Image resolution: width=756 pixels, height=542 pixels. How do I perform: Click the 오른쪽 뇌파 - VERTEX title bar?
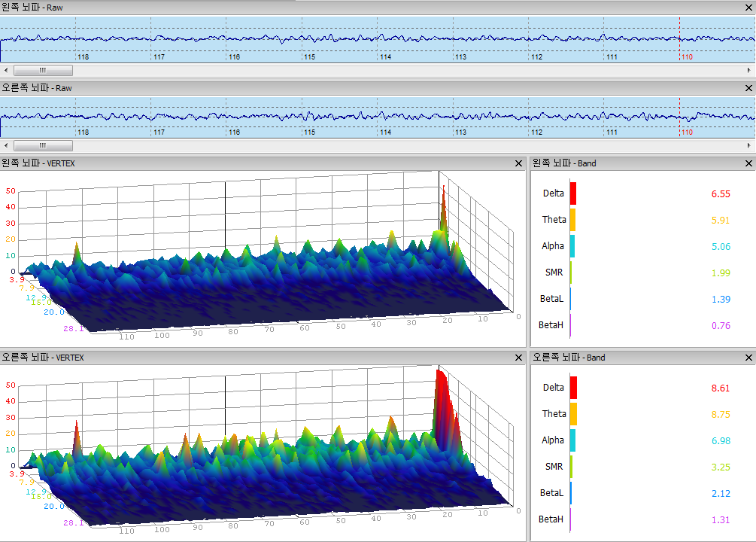(x=226, y=358)
